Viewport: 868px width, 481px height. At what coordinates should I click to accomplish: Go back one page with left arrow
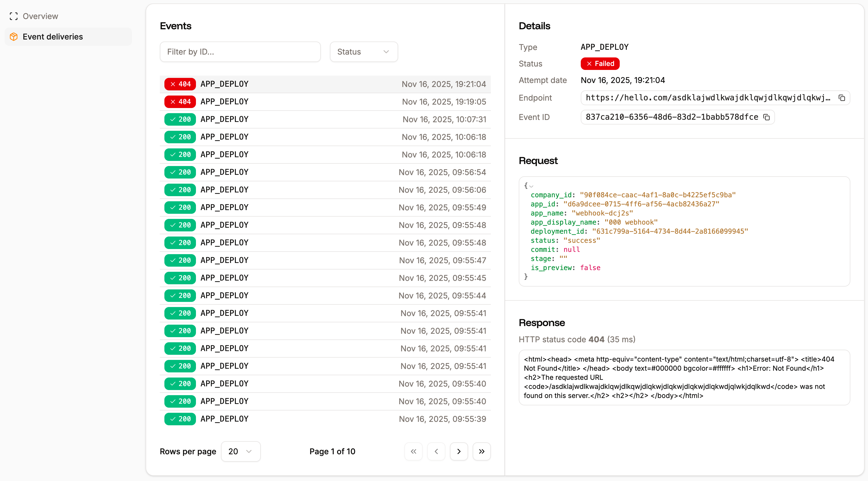pyautogui.click(x=436, y=451)
